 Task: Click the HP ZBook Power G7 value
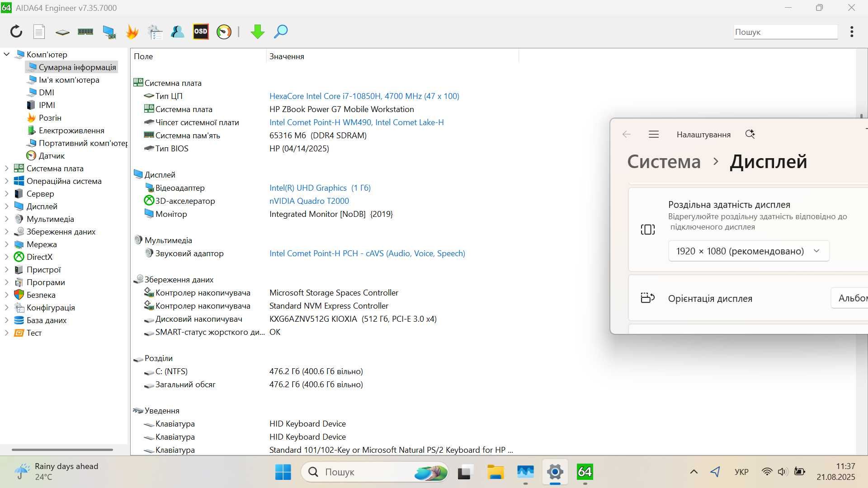click(x=341, y=109)
